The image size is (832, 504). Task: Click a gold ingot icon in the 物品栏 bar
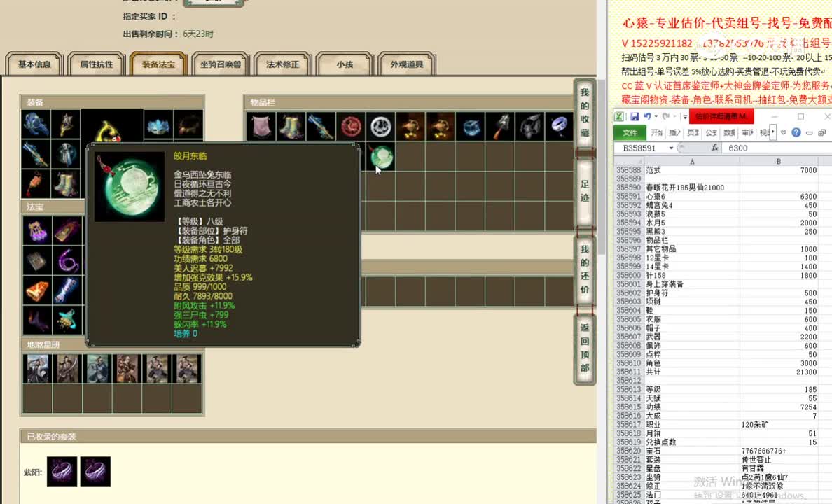click(x=410, y=127)
